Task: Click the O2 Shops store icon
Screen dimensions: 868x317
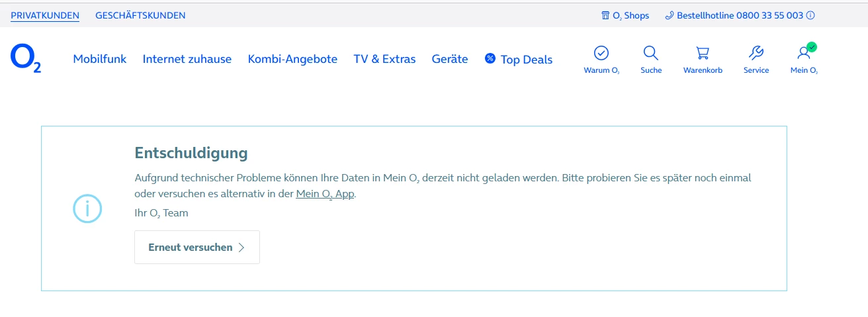Action: [605, 15]
